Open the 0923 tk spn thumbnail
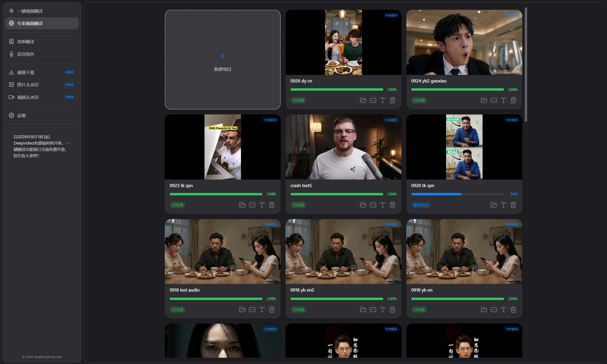Screen dimensions: 607x364 coord(223,147)
